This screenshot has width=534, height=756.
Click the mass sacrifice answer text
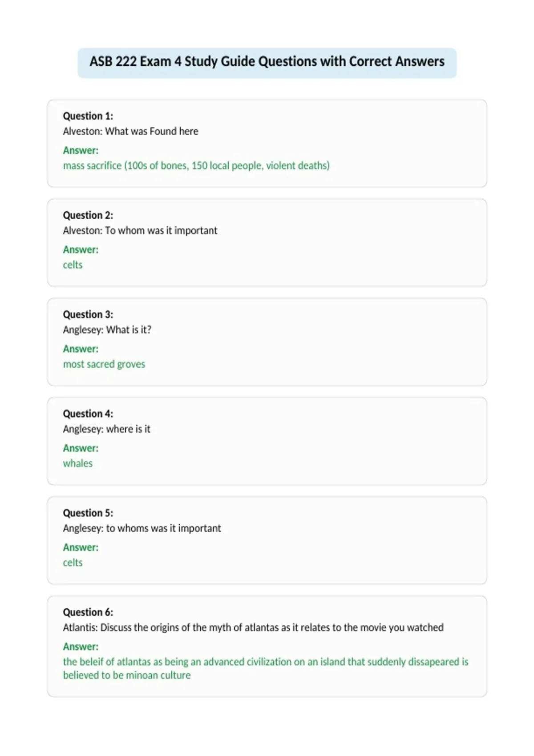(x=196, y=165)
